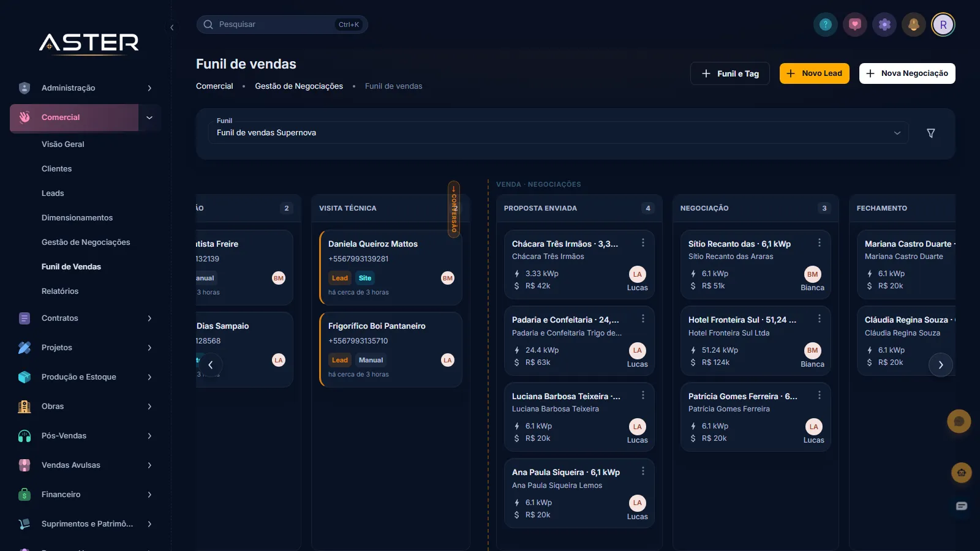
Task: Expand the Projetos menu
Action: click(x=86, y=348)
